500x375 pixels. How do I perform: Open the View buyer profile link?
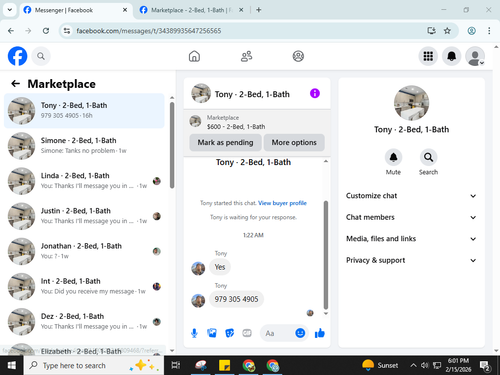coord(282,203)
